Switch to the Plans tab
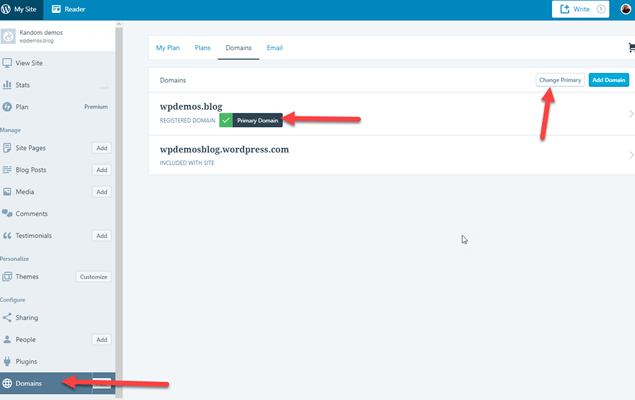This screenshot has width=635, height=400. coord(202,48)
